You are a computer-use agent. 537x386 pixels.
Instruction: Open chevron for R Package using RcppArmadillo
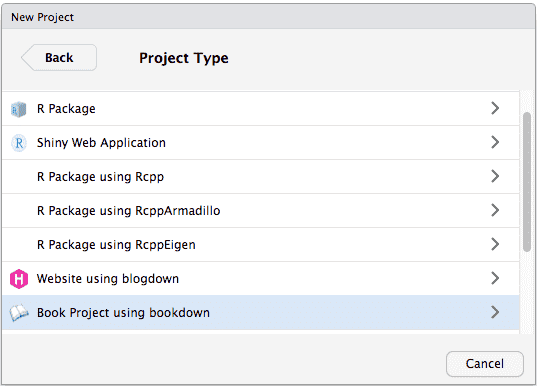point(495,210)
